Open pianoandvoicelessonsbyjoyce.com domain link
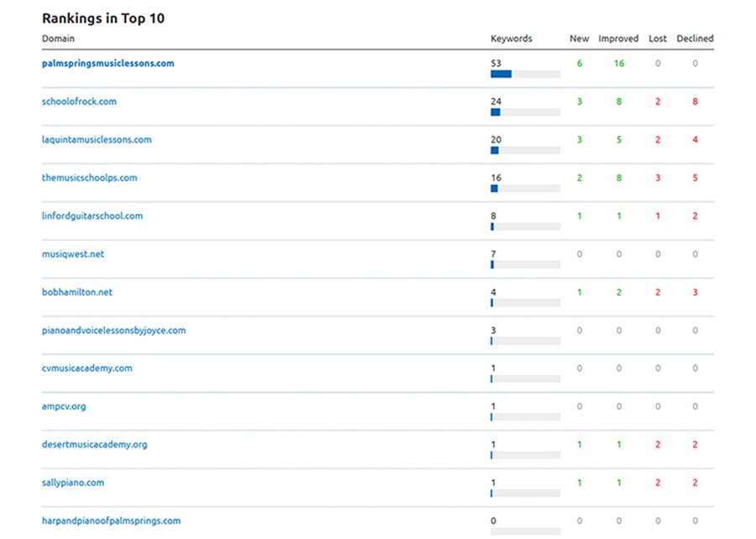Image resolution: width=756 pixels, height=539 pixels. pos(113,331)
